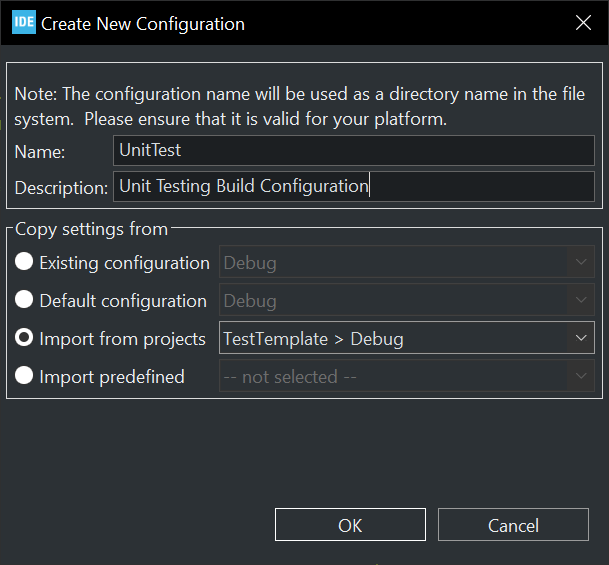Confirm with the OK button
The height and width of the screenshot is (565, 609).
pyautogui.click(x=350, y=525)
